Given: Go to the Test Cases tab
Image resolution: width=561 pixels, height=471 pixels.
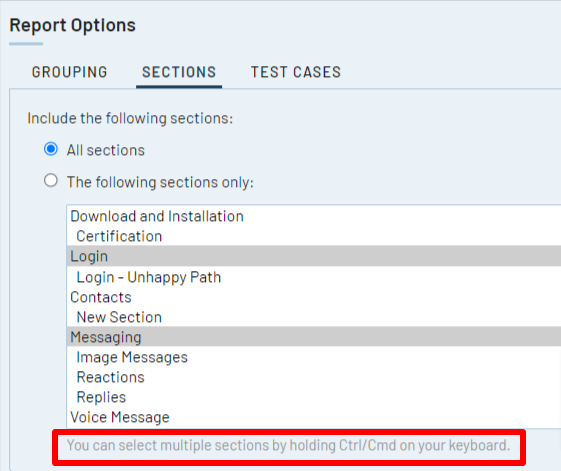Looking at the screenshot, I should tap(296, 72).
